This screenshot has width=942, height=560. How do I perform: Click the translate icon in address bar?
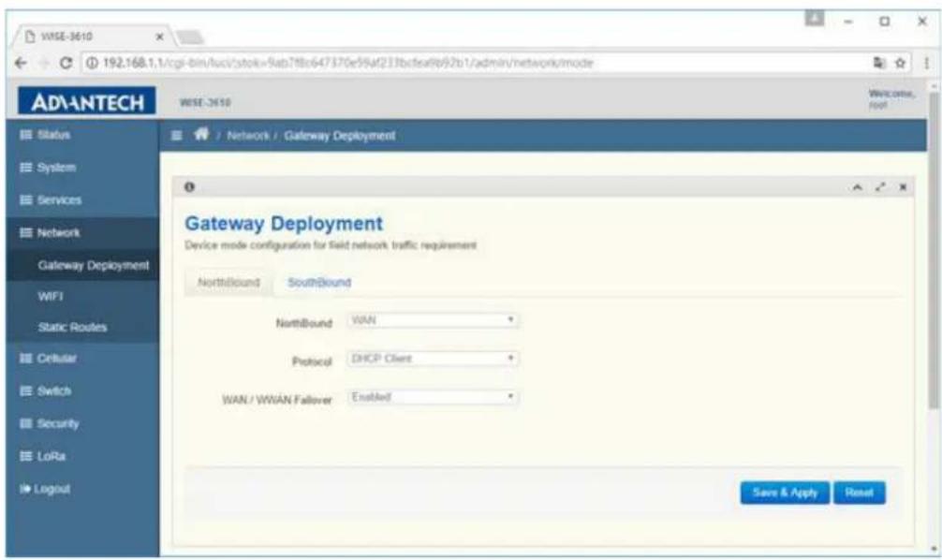[x=879, y=63]
